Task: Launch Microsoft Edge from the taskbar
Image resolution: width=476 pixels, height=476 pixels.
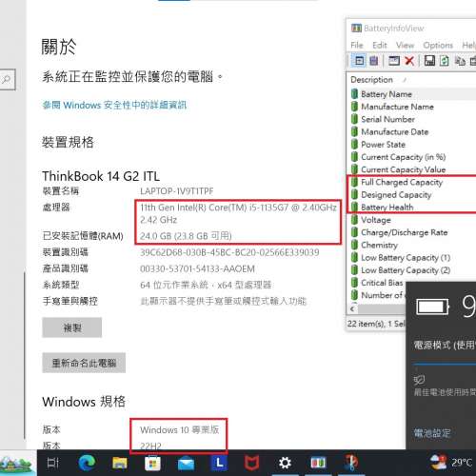Action: [87, 463]
